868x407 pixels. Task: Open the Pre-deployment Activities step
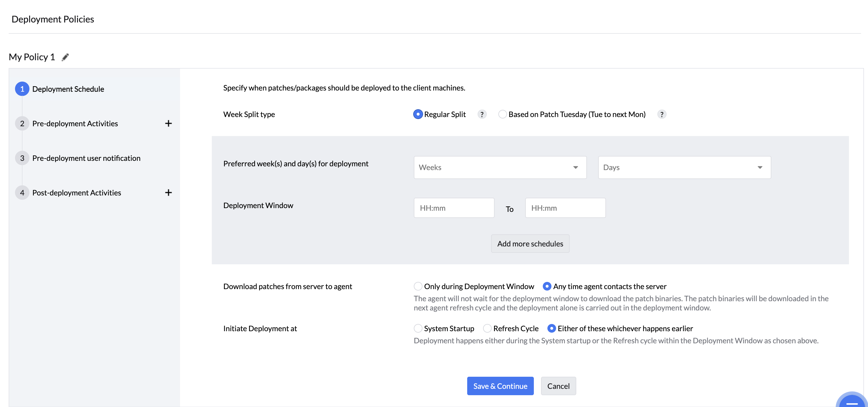click(75, 124)
